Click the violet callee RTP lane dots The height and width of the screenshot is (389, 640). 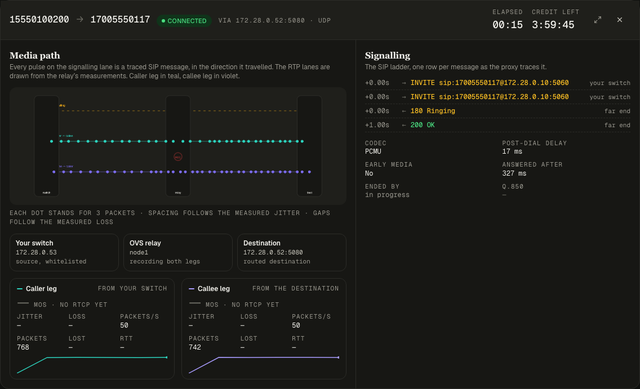coord(182,172)
